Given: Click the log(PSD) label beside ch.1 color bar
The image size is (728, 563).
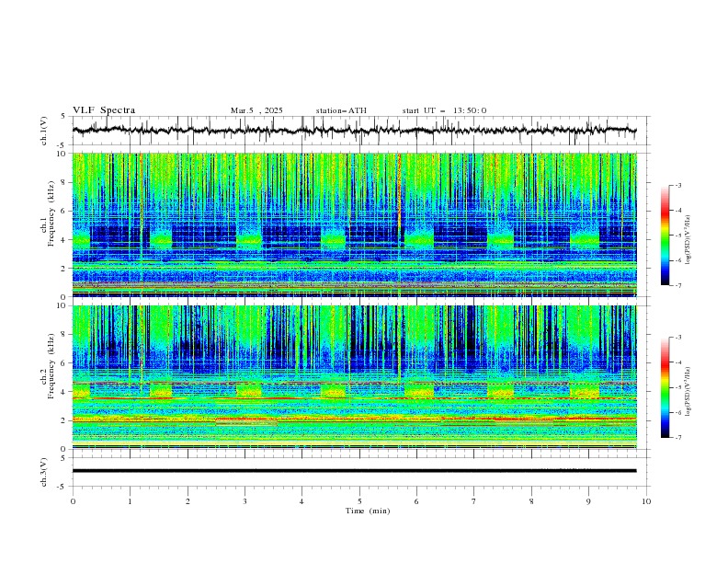Looking at the screenshot, I should click(688, 240).
